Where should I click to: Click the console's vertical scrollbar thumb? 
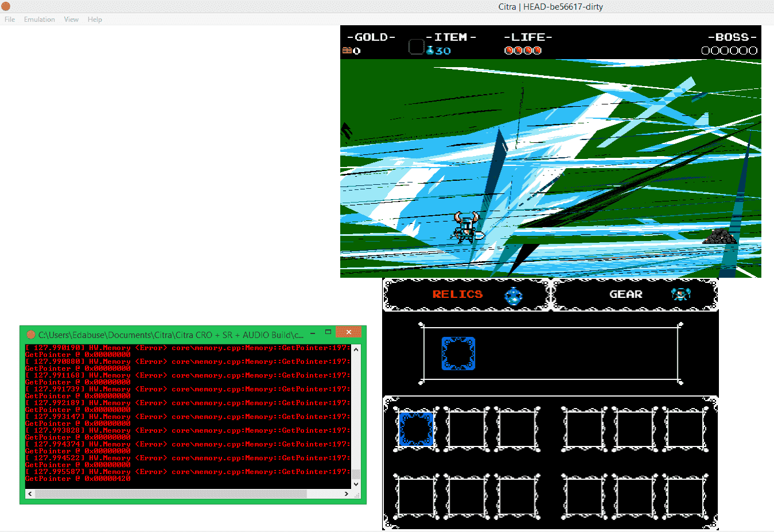tap(356, 474)
